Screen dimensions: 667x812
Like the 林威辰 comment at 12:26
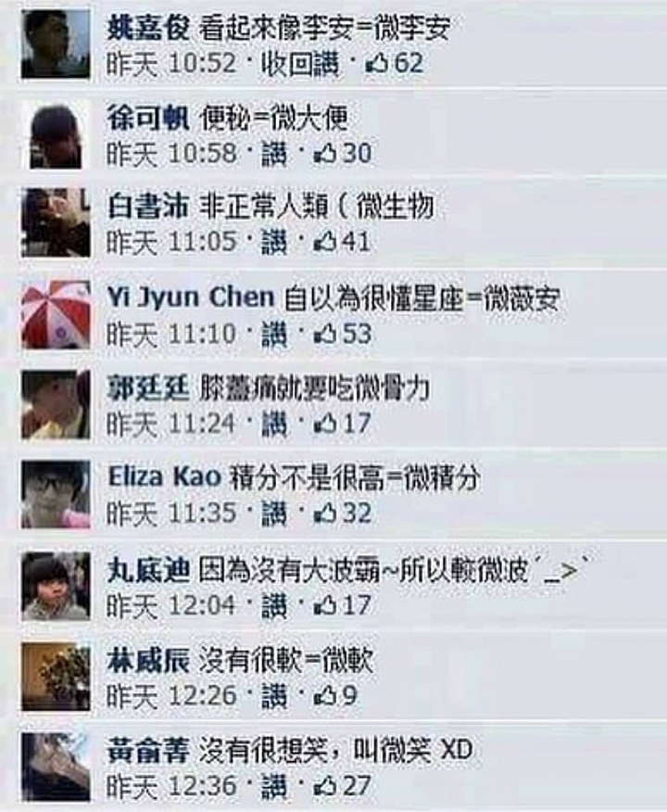pos(274,695)
